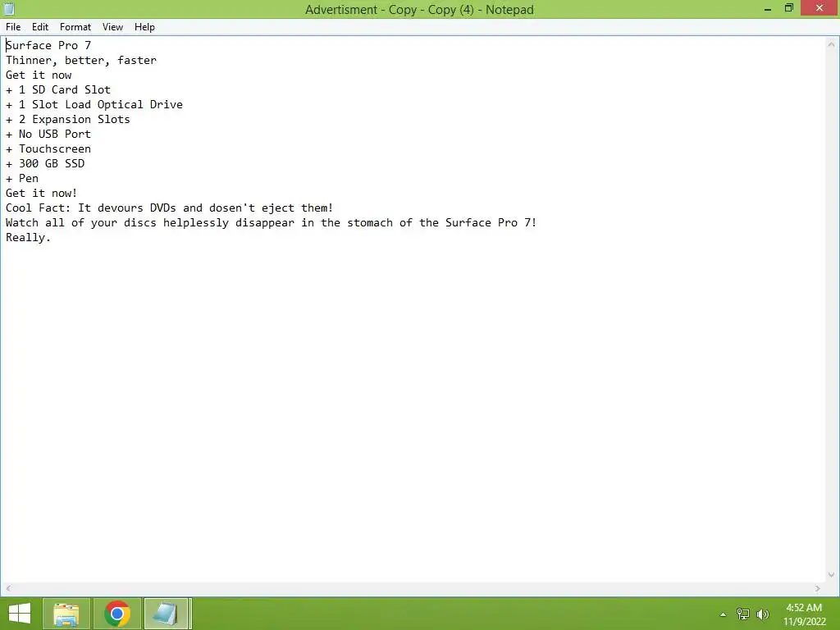Click the '+ 1 Slot Load Optical Drive' line

pos(94,104)
